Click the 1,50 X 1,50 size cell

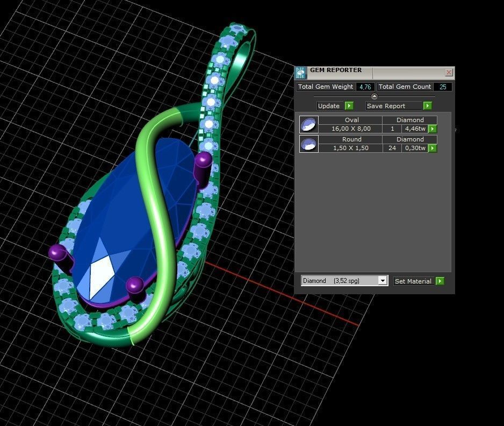(350, 148)
